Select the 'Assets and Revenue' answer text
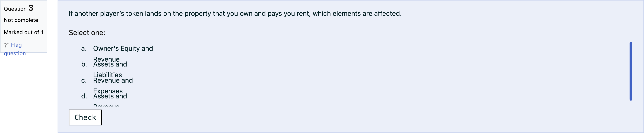Viewport: 644px width, 133px height. point(110,96)
